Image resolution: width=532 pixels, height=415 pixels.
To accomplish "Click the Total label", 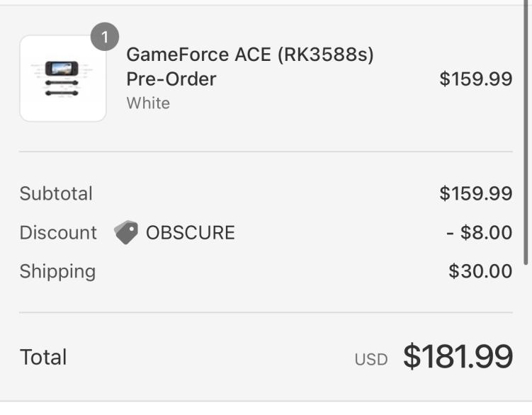I will click(x=43, y=357).
